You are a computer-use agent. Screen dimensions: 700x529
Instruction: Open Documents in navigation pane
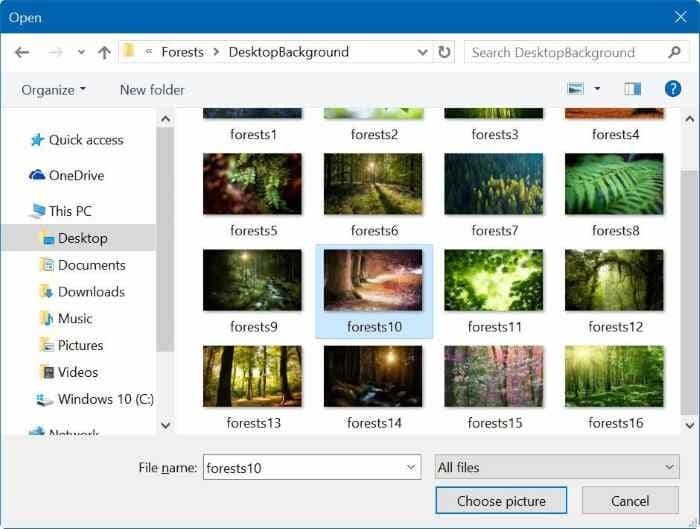pos(92,265)
